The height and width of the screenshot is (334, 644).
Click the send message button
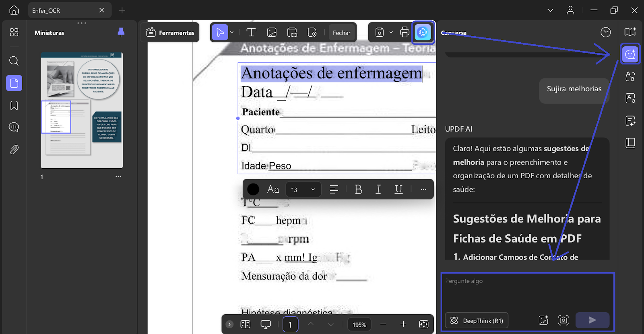click(x=592, y=320)
